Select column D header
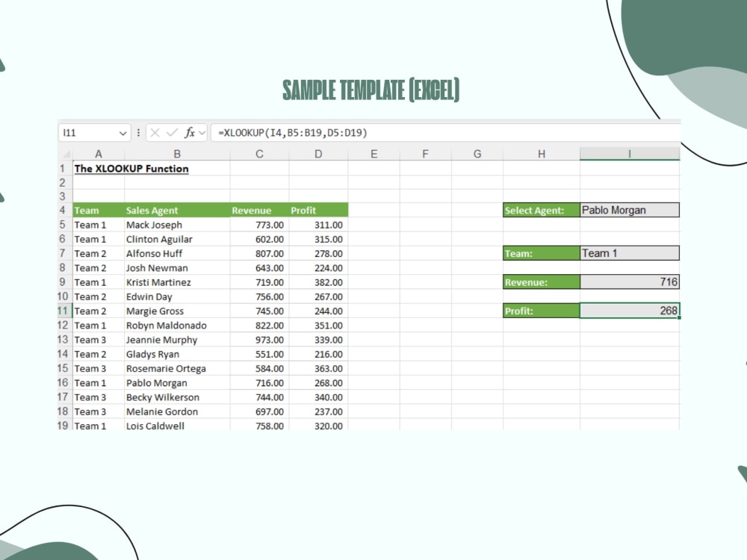This screenshot has width=747, height=560. 318,154
